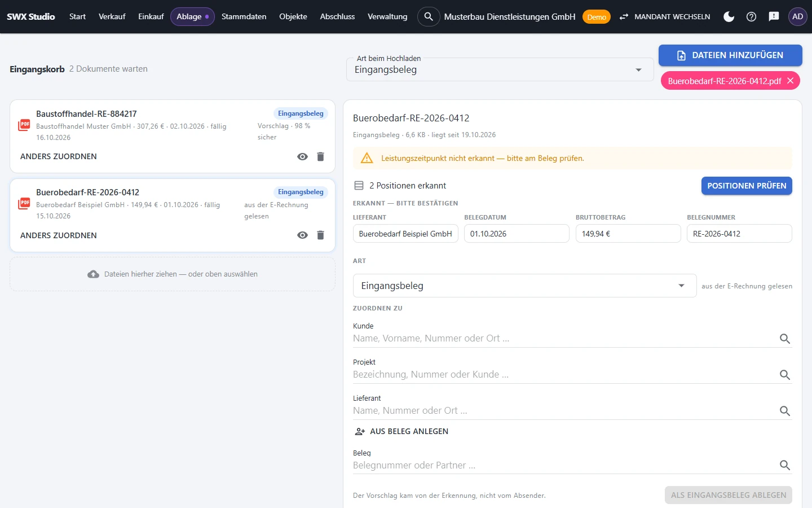
Task: Open the Start menu item
Action: coord(77,16)
